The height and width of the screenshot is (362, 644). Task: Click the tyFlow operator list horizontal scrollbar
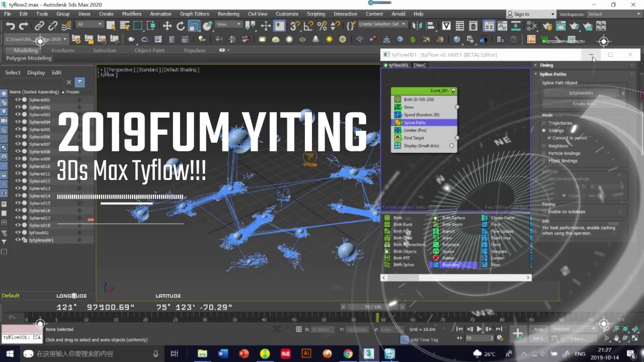click(456, 278)
